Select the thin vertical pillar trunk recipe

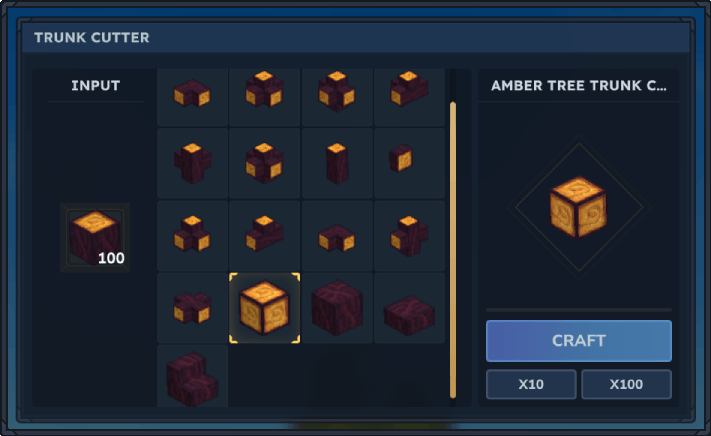pos(337,163)
